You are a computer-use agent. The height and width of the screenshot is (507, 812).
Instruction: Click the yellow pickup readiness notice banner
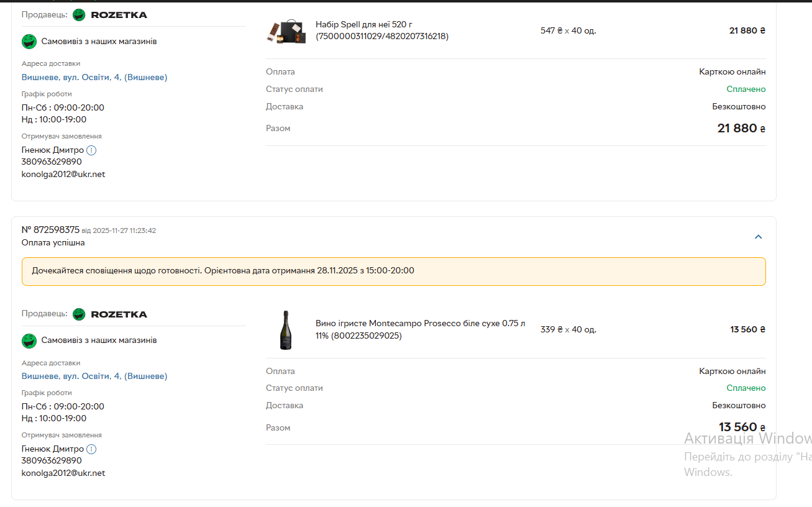[x=393, y=271]
